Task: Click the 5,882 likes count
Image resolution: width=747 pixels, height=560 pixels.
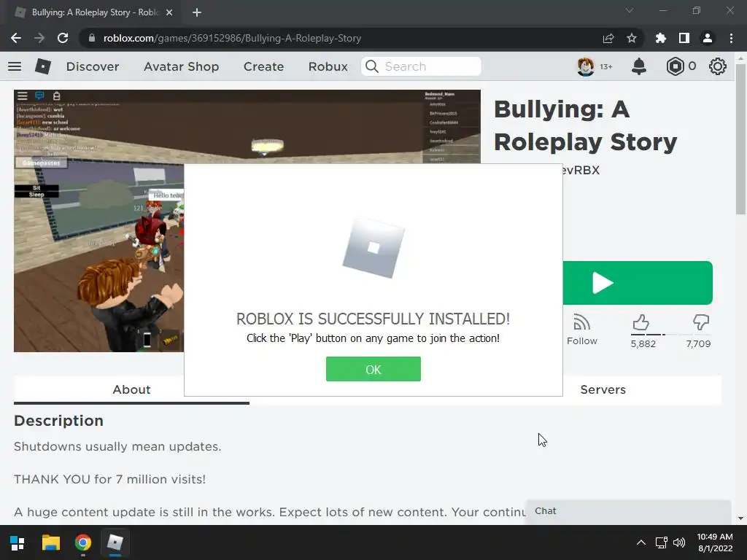Action: pos(643,344)
